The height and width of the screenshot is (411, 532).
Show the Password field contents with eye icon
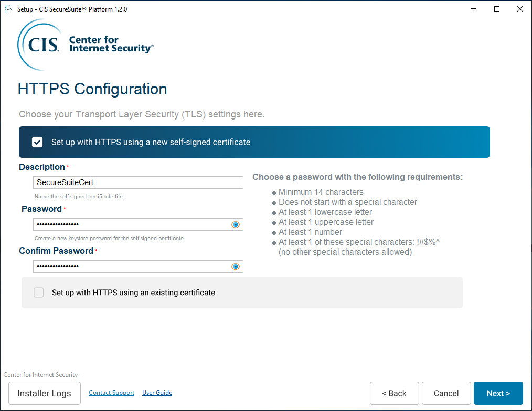coord(236,224)
